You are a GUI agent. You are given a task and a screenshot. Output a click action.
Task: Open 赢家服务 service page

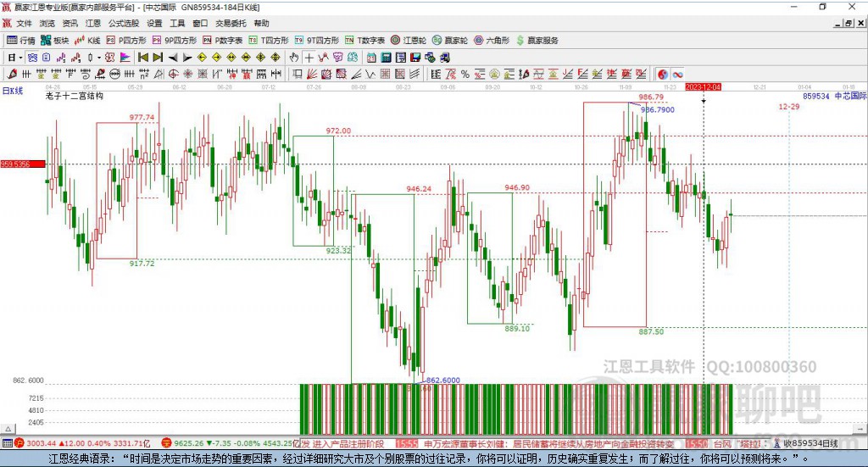coord(537,41)
